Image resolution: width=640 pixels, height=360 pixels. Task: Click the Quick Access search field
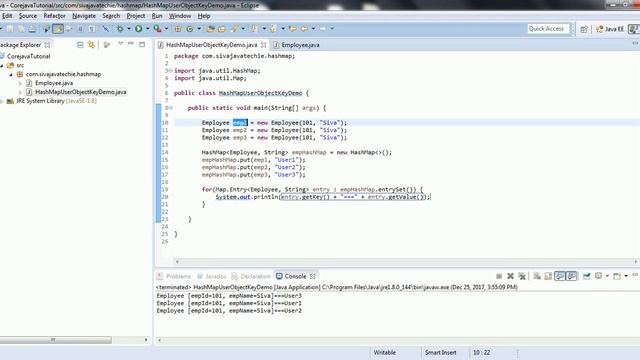547,29
